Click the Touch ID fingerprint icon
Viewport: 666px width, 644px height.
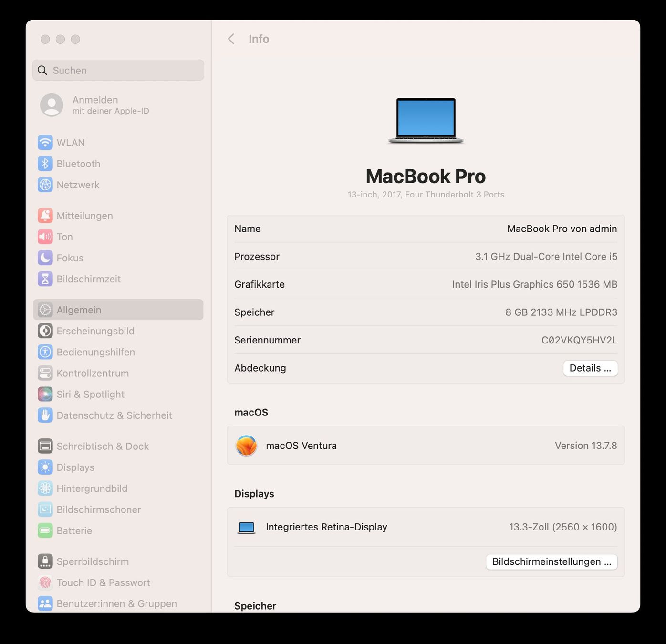[45, 582]
